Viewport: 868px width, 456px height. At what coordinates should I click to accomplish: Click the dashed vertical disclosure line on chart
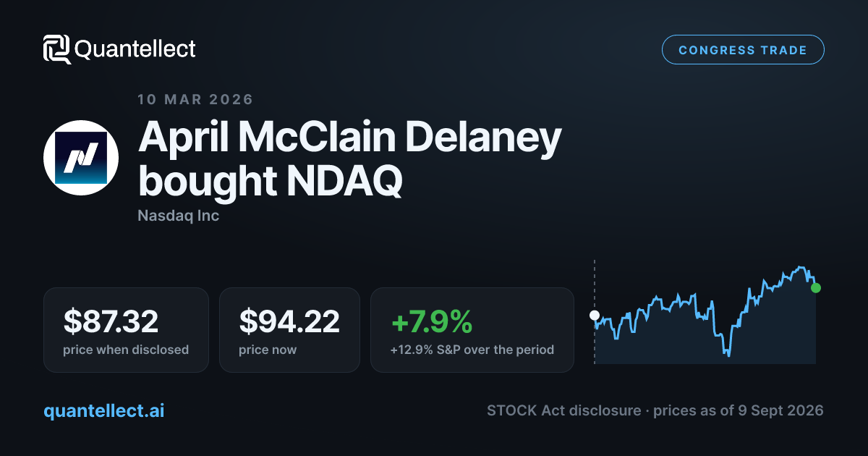click(595, 311)
